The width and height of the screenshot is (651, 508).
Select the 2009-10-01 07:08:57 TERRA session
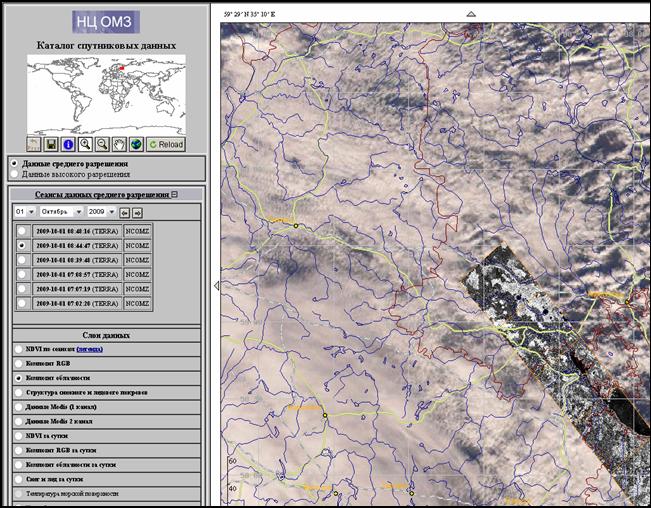pyautogui.click(x=22, y=273)
